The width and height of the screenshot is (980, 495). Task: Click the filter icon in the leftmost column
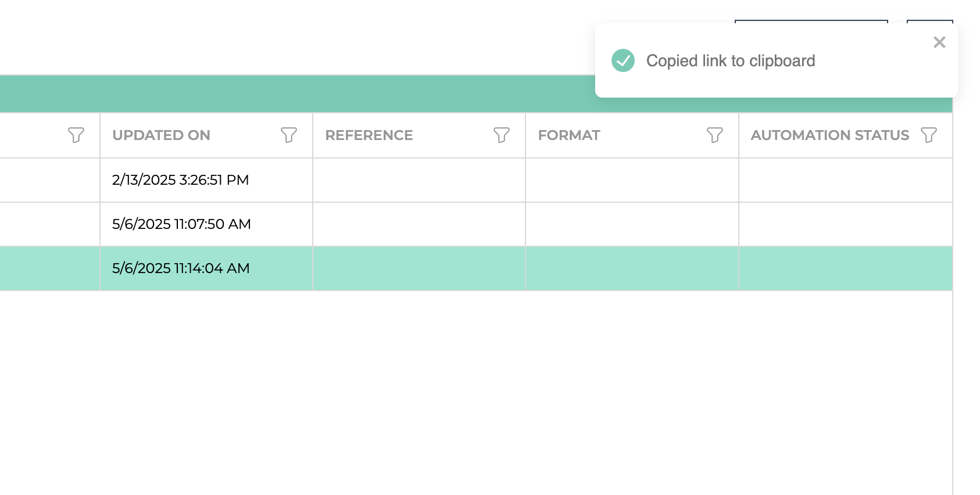(76, 135)
